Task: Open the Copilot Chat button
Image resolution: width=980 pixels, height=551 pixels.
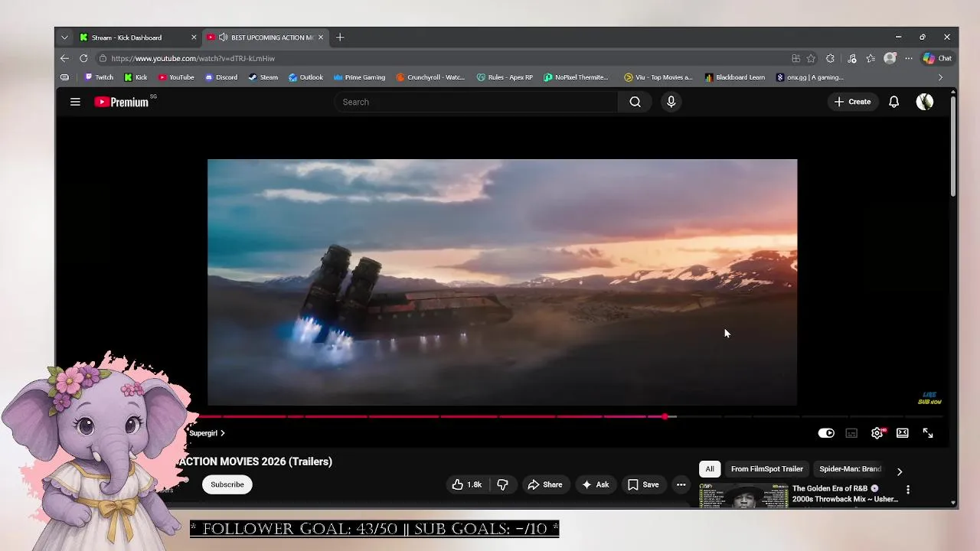Action: point(937,58)
